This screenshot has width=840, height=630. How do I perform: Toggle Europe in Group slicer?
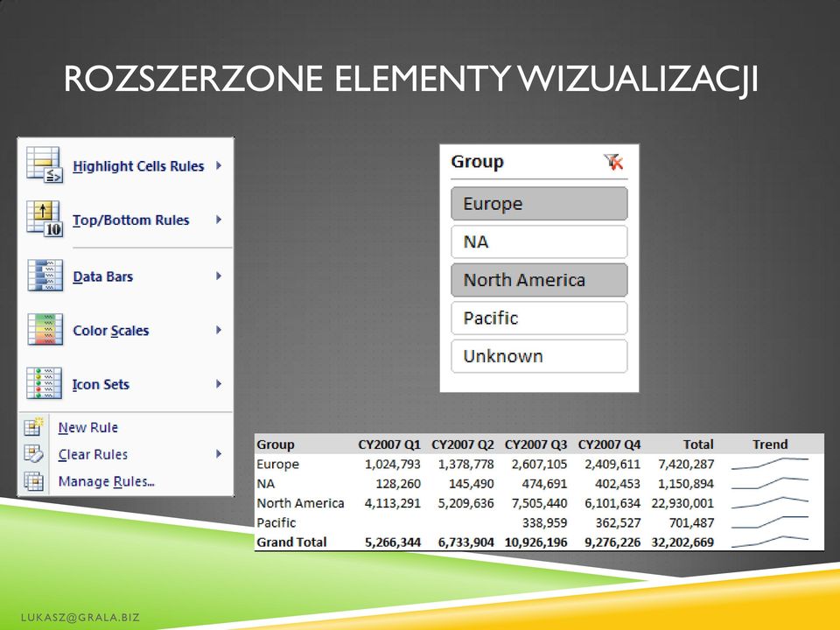pos(539,204)
